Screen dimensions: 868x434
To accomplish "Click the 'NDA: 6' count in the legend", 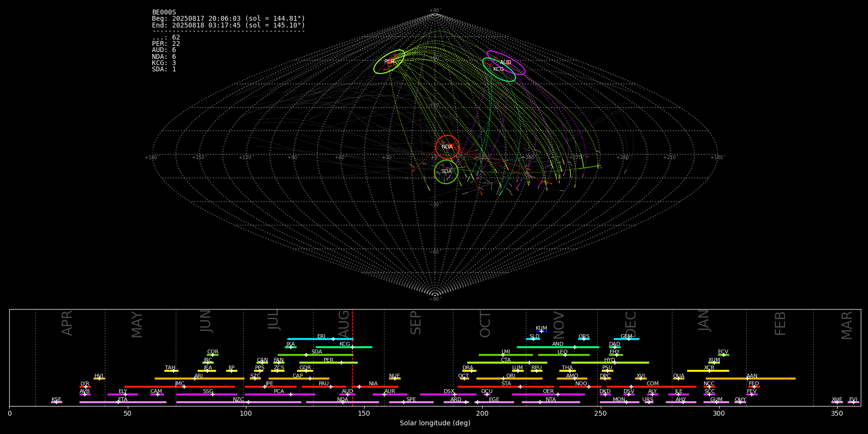I will click(x=164, y=57).
